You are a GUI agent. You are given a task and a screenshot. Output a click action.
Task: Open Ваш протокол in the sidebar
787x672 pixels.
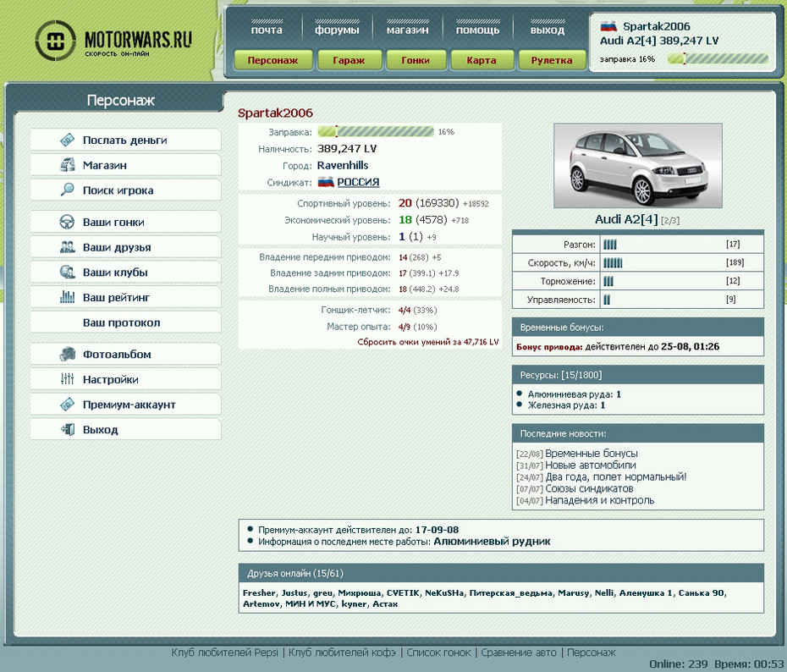tap(126, 322)
